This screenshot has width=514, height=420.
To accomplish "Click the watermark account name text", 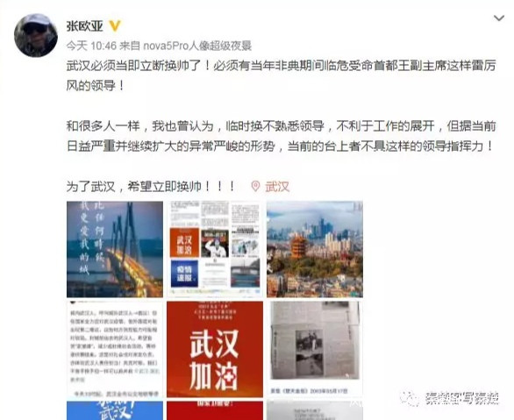I will pos(462,398).
